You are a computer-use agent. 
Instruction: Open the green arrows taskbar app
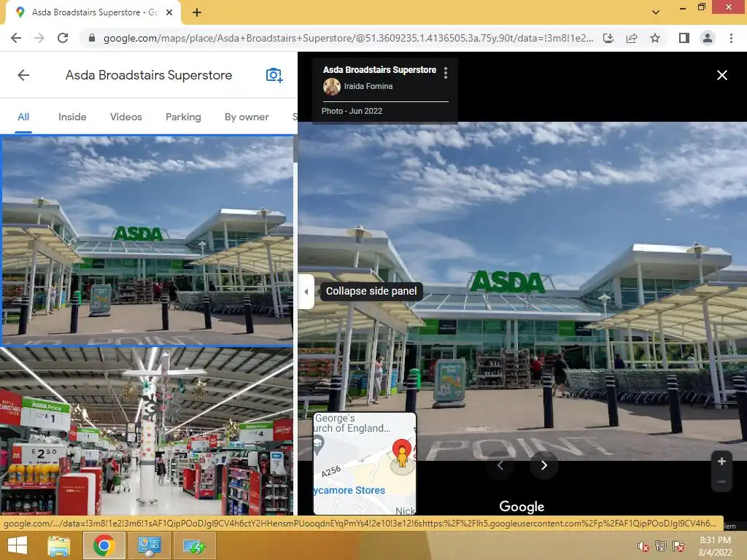point(196,545)
